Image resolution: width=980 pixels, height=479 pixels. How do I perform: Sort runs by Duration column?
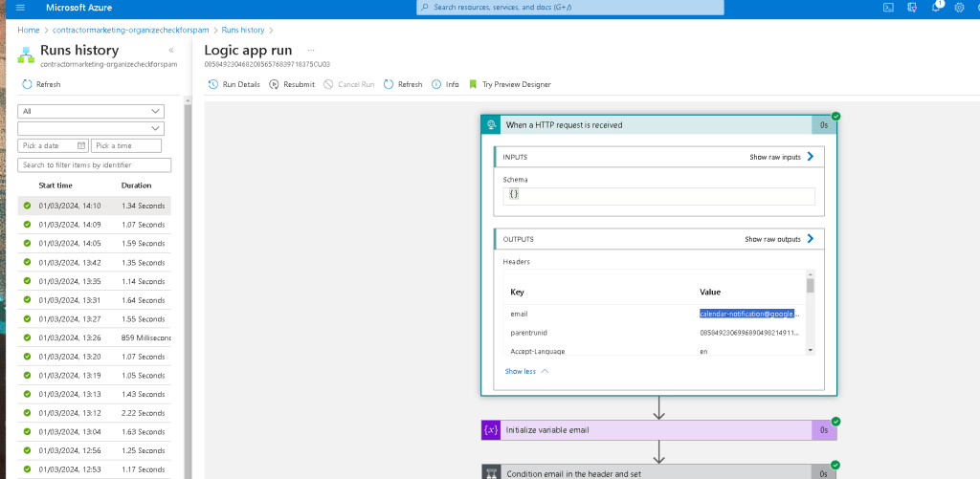(136, 185)
